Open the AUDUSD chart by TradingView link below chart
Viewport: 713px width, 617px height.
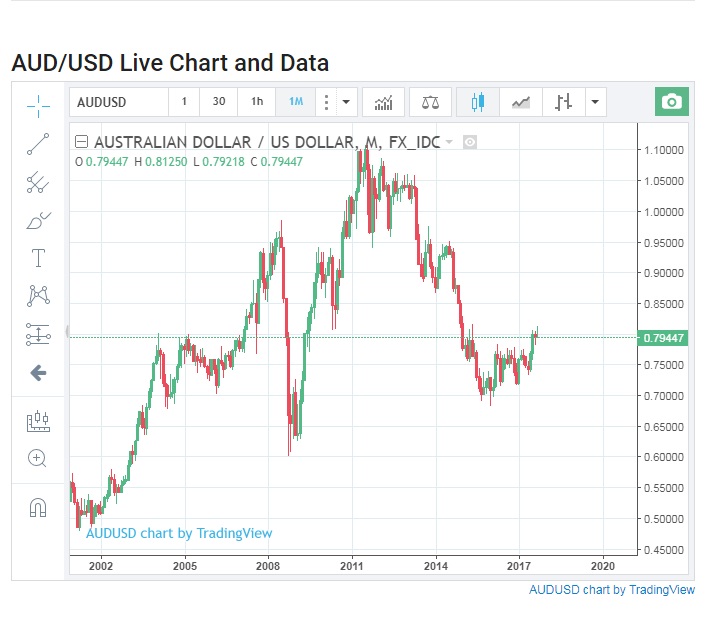pos(611,590)
